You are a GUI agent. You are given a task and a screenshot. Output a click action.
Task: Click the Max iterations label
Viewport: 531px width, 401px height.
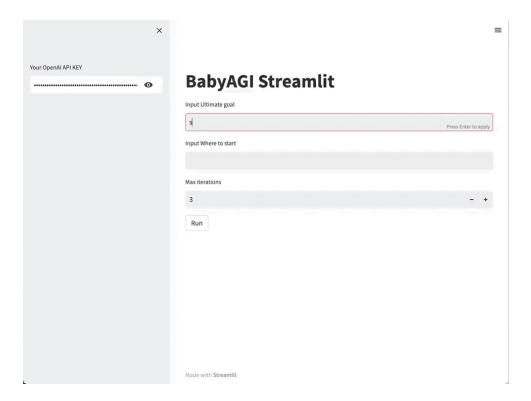pos(203,182)
